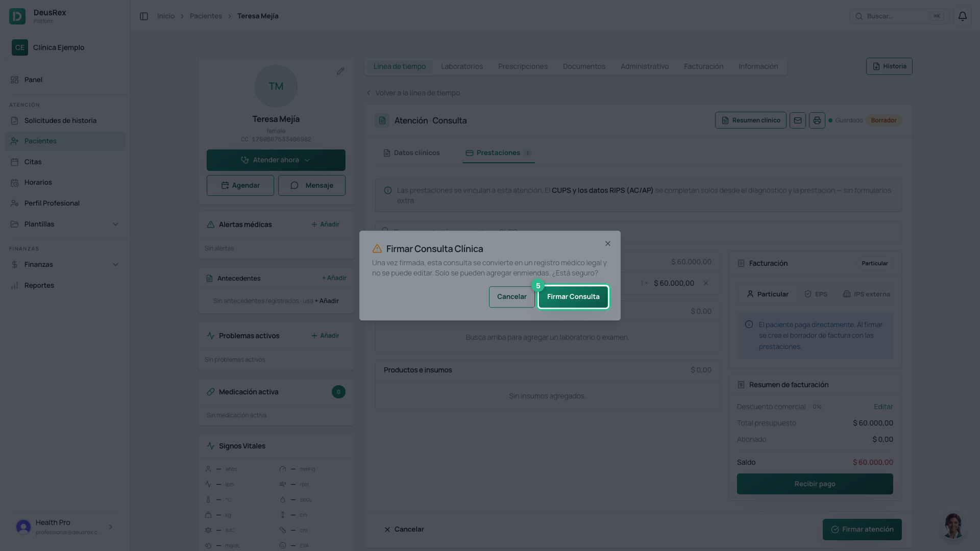The height and width of the screenshot is (551, 980).
Task: Remove the $60.000,00 prestación item
Action: [706, 283]
